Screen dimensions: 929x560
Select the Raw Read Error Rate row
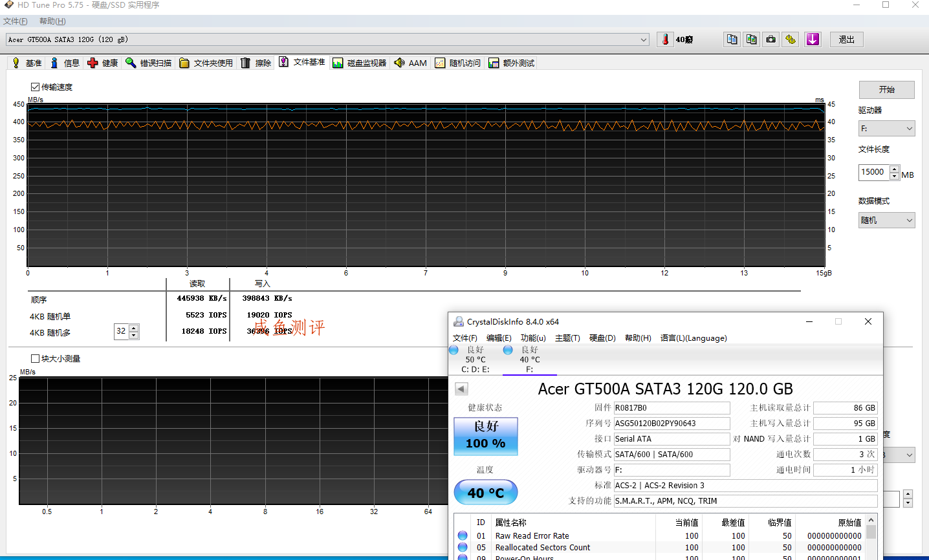[x=659, y=536]
